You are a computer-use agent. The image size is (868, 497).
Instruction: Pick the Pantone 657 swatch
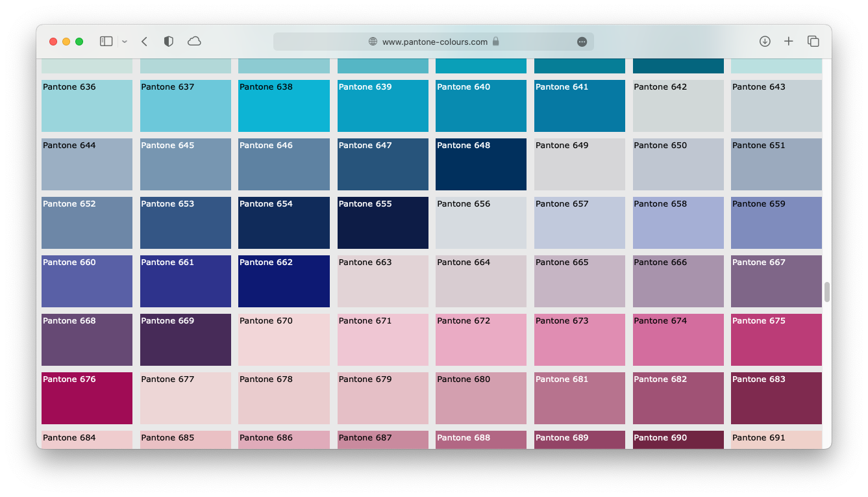tap(580, 223)
